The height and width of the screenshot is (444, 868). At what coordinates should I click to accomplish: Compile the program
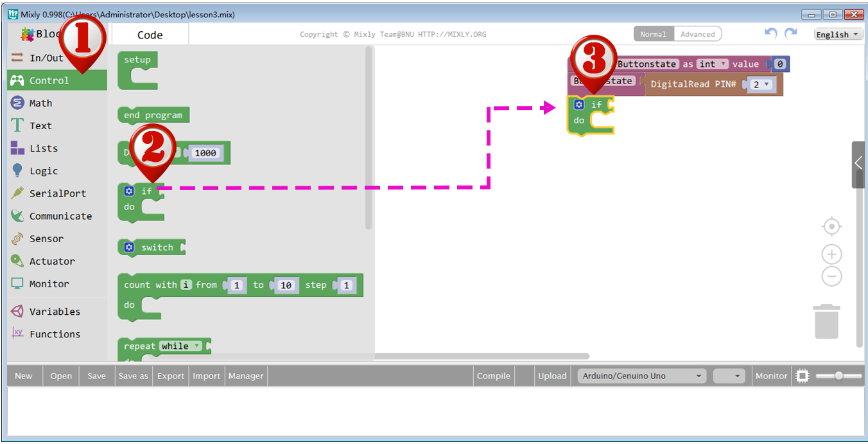point(494,376)
